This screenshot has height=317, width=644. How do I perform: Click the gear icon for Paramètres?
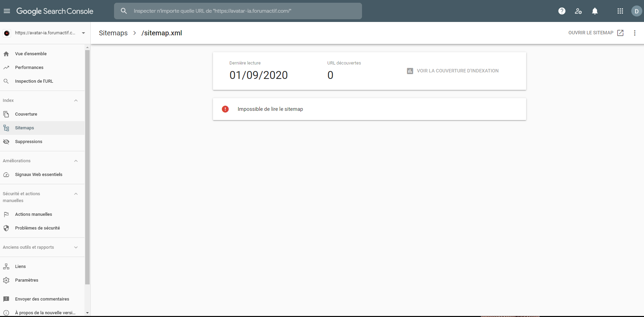6,280
